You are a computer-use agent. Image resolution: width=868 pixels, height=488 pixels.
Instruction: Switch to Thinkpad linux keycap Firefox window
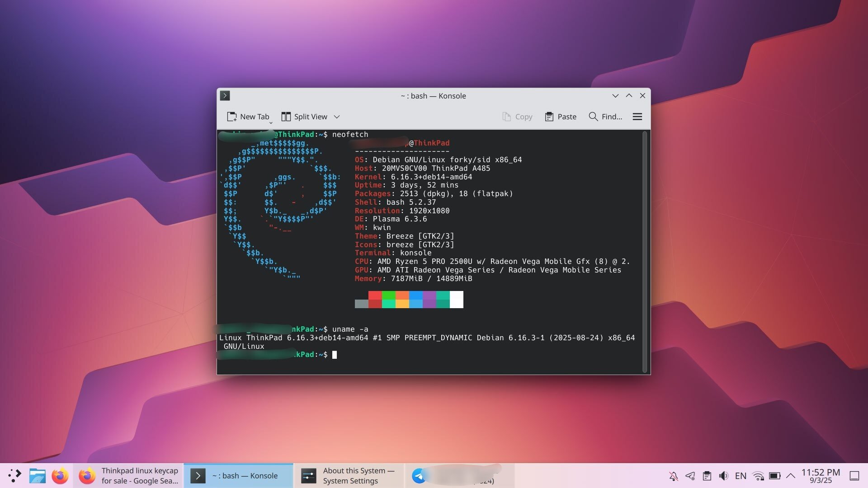point(128,476)
